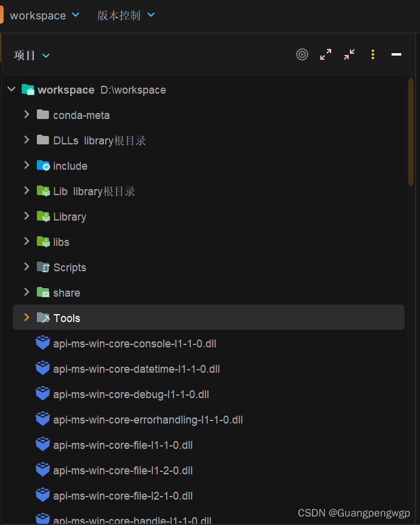Expand the conda-meta folder
Image resolution: width=420 pixels, height=525 pixels.
(x=27, y=115)
